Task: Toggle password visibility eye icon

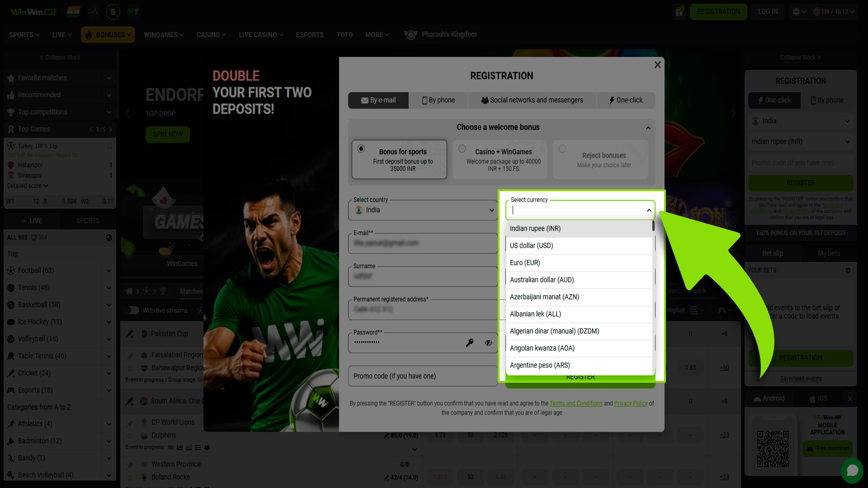Action: 489,343
